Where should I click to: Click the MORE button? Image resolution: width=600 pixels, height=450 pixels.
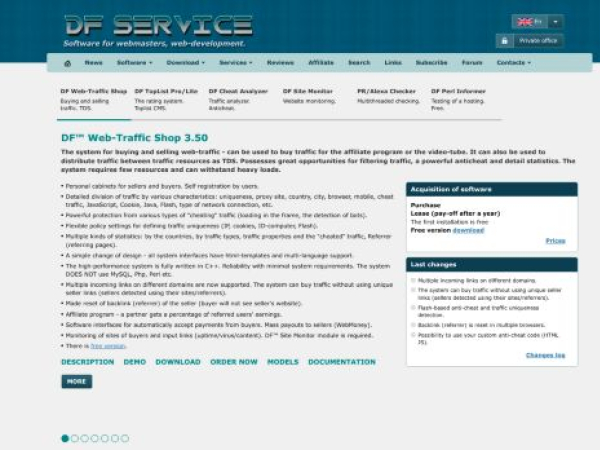77,382
